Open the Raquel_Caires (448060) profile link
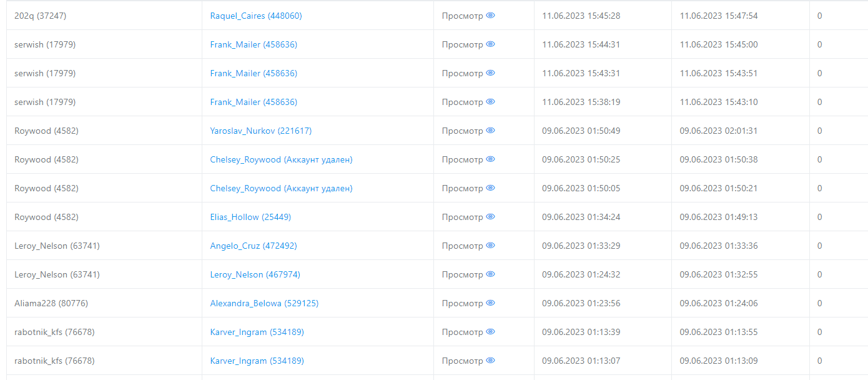Screen dimensions: 868x380 click(x=255, y=16)
